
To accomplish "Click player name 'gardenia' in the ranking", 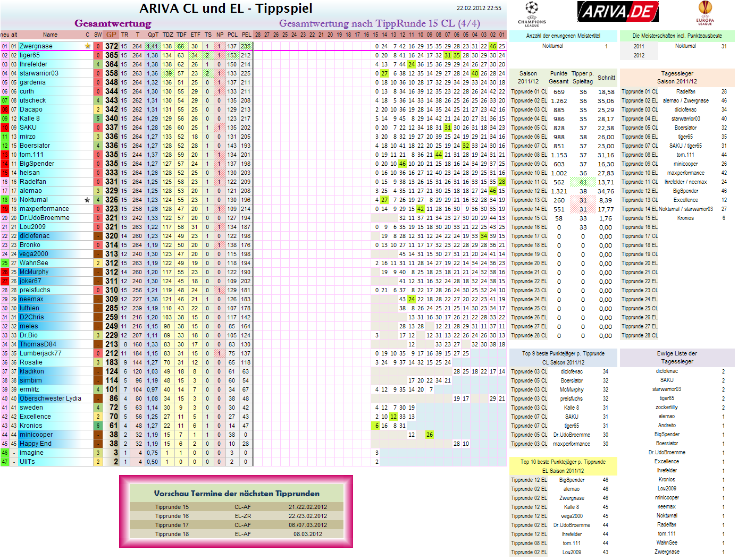I will pyautogui.click(x=32, y=82).
